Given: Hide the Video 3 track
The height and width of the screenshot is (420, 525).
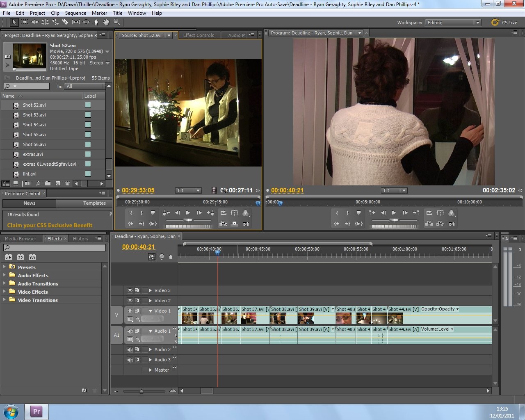Looking at the screenshot, I should pyautogui.click(x=130, y=290).
